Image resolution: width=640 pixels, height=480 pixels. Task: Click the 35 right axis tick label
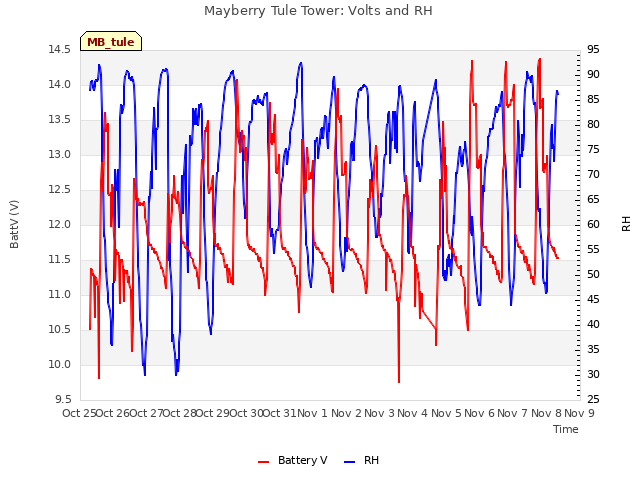(x=593, y=350)
